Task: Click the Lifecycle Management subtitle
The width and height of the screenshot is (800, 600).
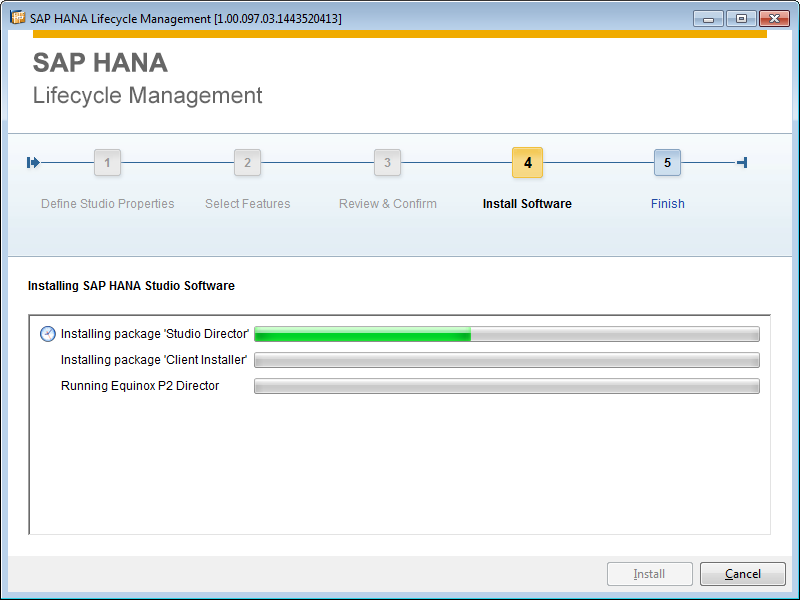Action: [x=147, y=95]
